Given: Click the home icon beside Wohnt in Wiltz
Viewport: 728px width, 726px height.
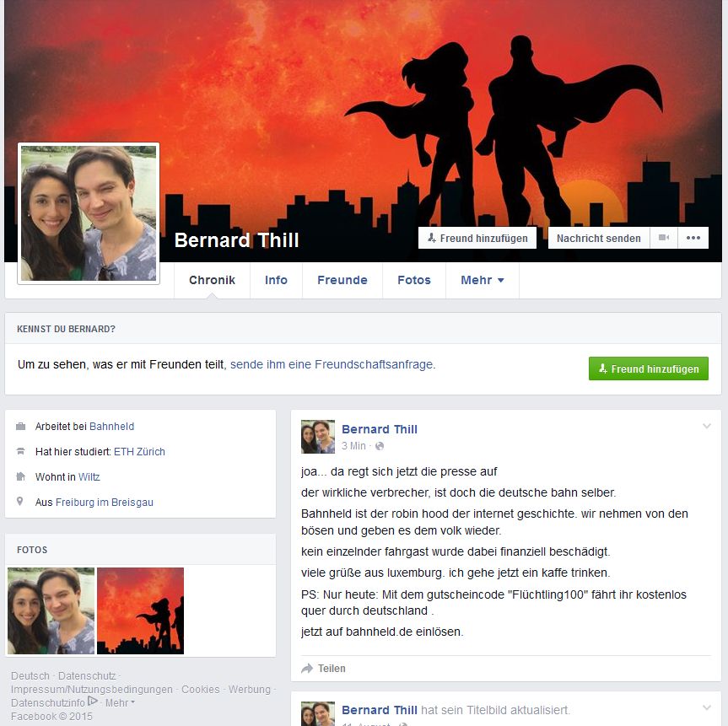Looking at the screenshot, I should (x=20, y=476).
